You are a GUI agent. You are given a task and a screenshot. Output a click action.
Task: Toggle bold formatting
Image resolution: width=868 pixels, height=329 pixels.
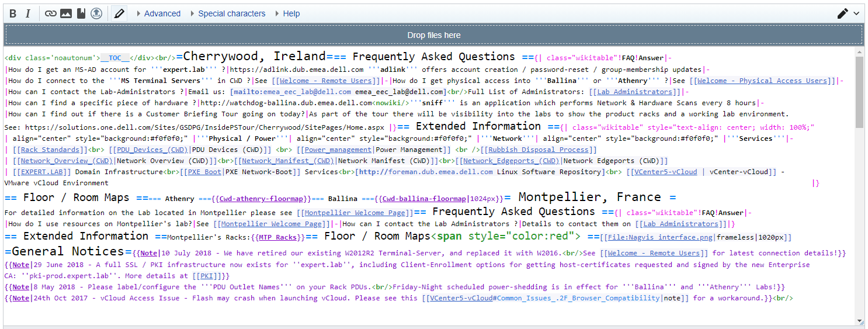(x=13, y=13)
